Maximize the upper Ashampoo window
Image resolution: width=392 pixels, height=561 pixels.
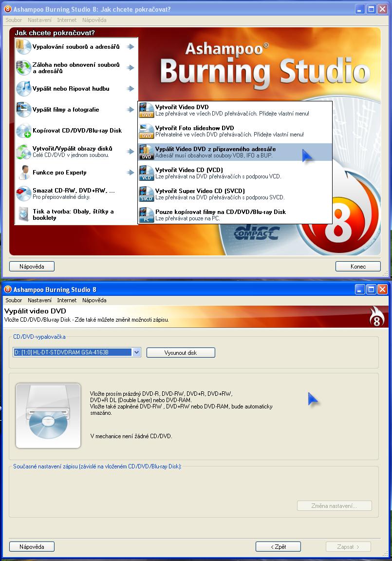pyautogui.click(x=371, y=9)
